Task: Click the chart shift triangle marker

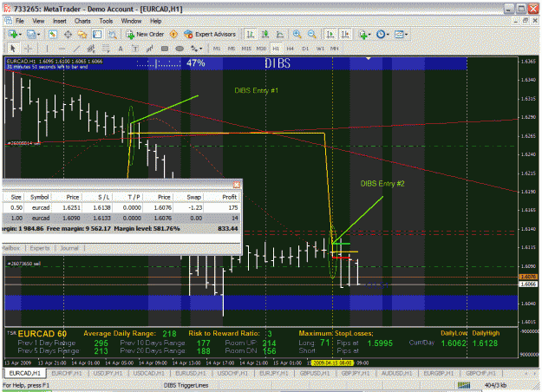Action: tap(369, 59)
